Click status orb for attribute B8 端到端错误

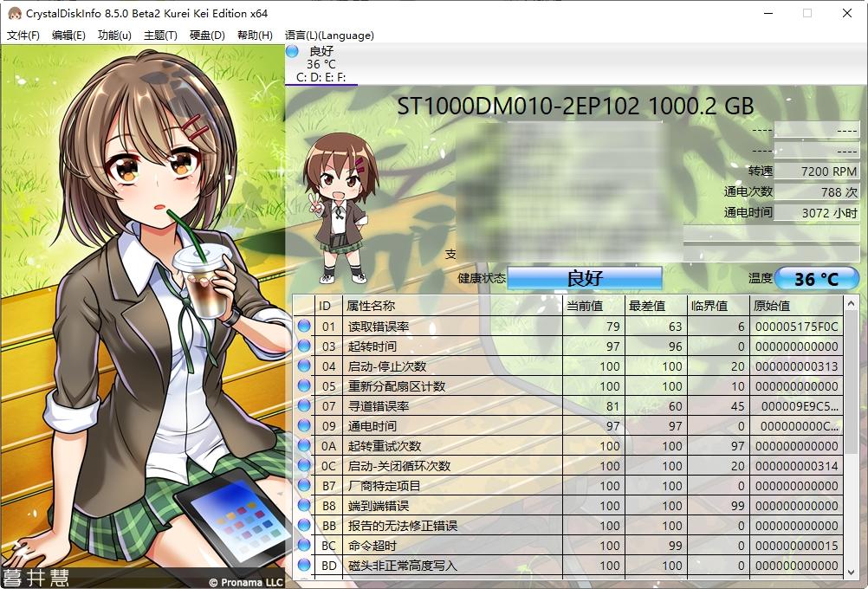click(x=304, y=505)
